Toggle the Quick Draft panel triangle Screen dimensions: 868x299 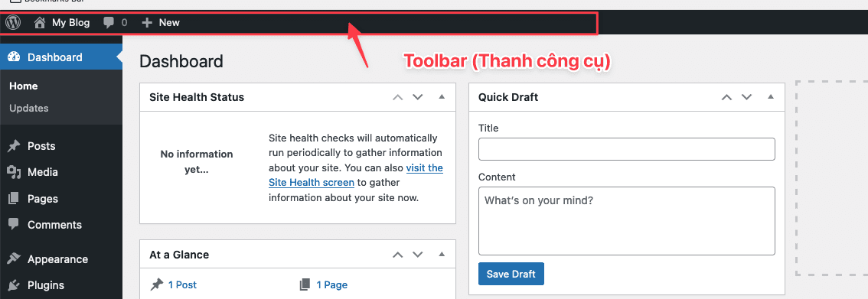click(x=771, y=96)
